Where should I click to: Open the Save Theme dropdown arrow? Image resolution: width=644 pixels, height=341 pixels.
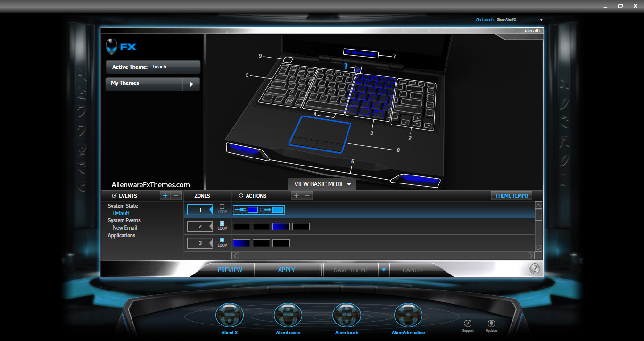click(384, 270)
